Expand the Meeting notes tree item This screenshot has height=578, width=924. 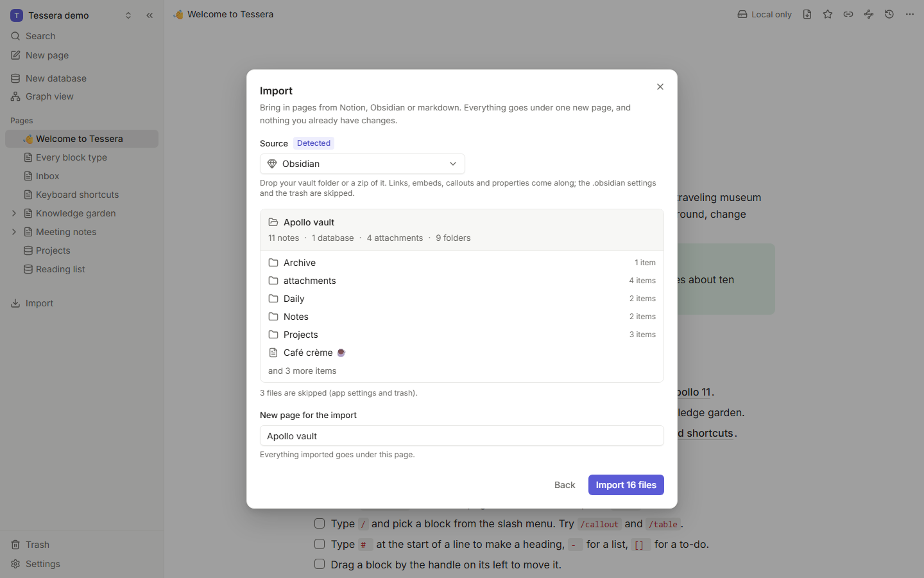14,232
